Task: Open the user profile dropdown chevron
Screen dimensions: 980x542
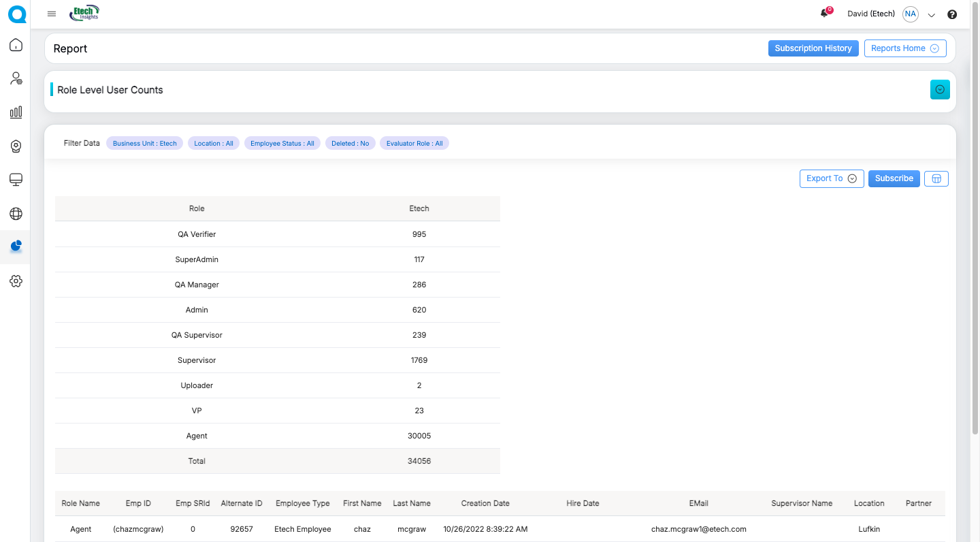Action: pos(932,15)
